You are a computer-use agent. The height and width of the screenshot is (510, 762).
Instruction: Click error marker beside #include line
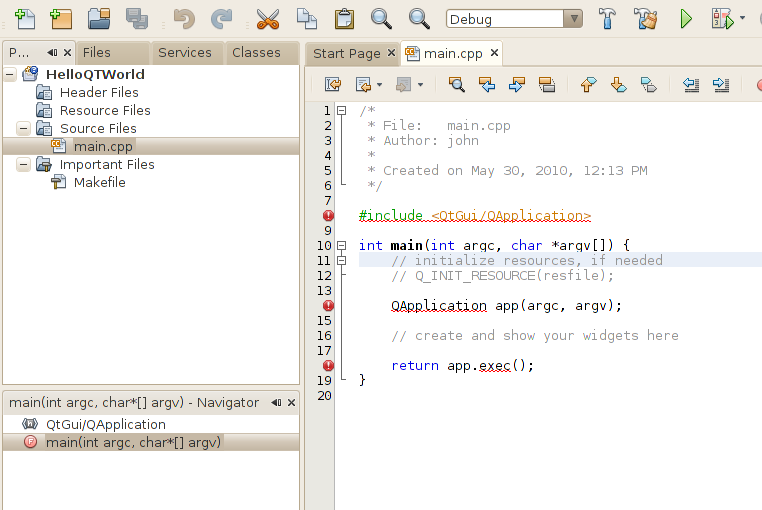328,215
